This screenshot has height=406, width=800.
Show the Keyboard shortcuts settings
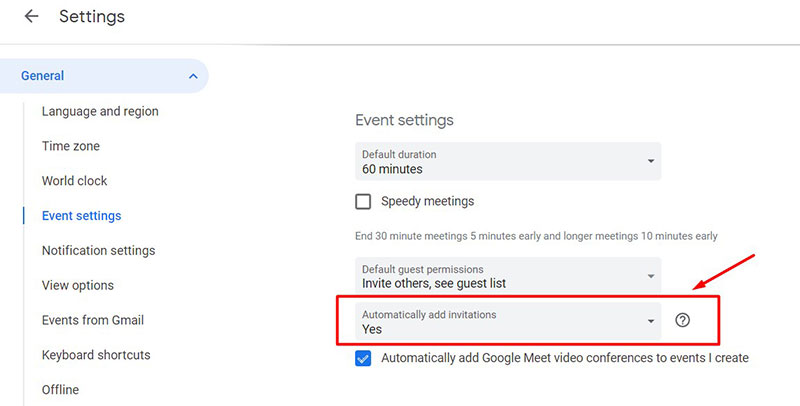point(96,355)
